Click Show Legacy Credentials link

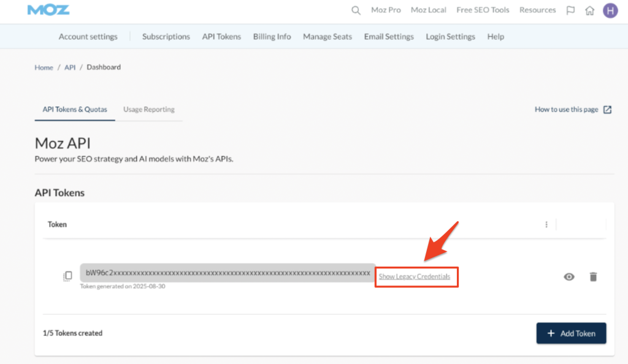pyautogui.click(x=415, y=277)
